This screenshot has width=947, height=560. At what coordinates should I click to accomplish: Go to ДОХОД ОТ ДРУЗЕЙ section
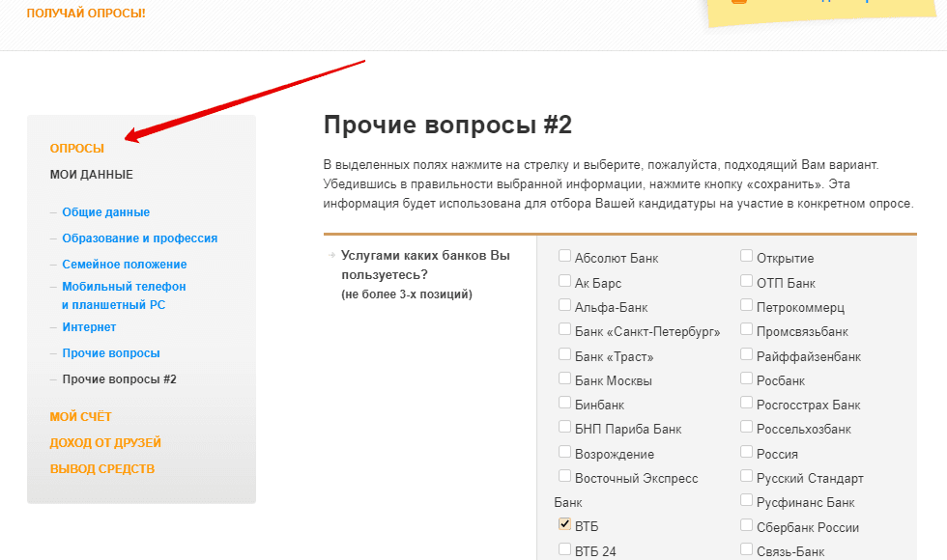click(105, 442)
